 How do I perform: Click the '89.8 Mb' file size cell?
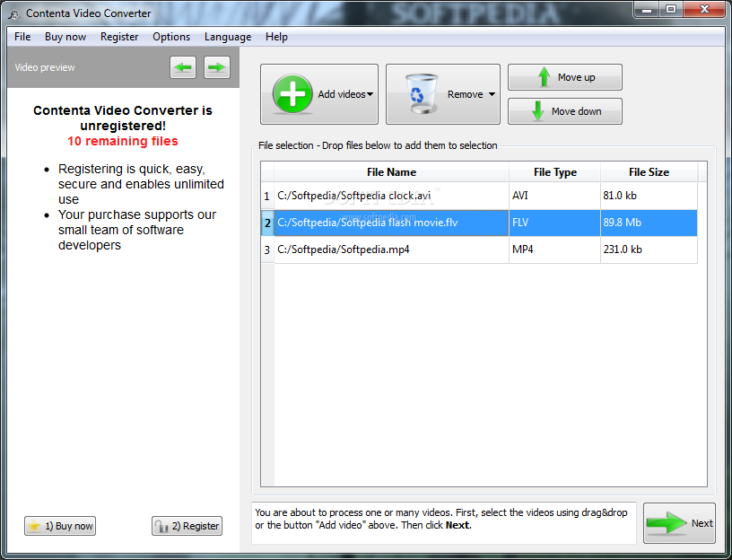[x=649, y=223]
